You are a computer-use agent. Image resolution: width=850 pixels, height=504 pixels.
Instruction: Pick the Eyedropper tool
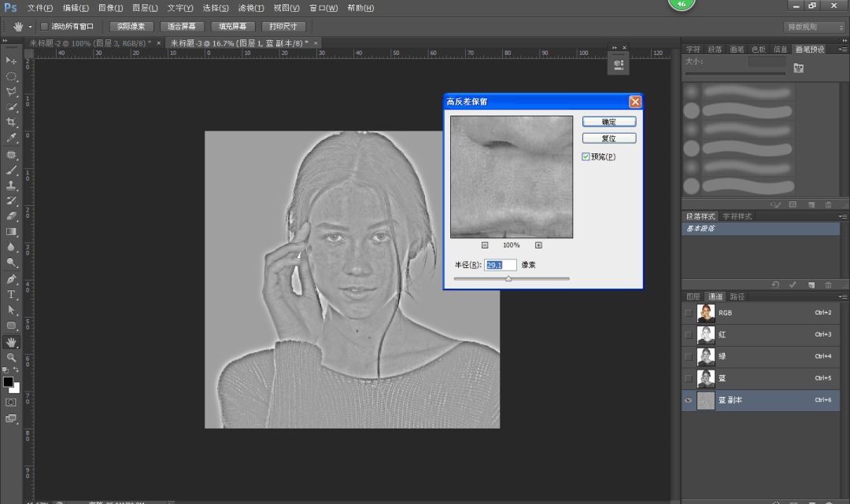pyautogui.click(x=11, y=138)
